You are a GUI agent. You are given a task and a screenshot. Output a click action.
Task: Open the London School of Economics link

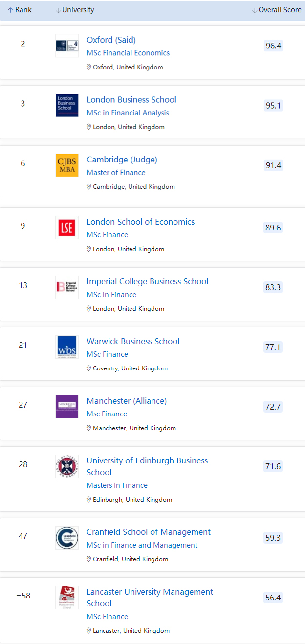tap(140, 222)
